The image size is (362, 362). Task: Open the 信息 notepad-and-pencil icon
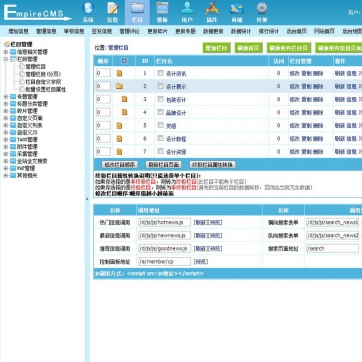[x=113, y=8]
